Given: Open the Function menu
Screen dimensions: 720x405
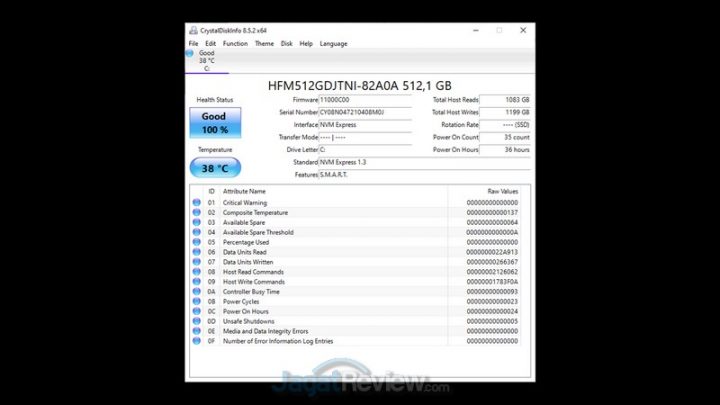Looking at the screenshot, I should 235,44.
